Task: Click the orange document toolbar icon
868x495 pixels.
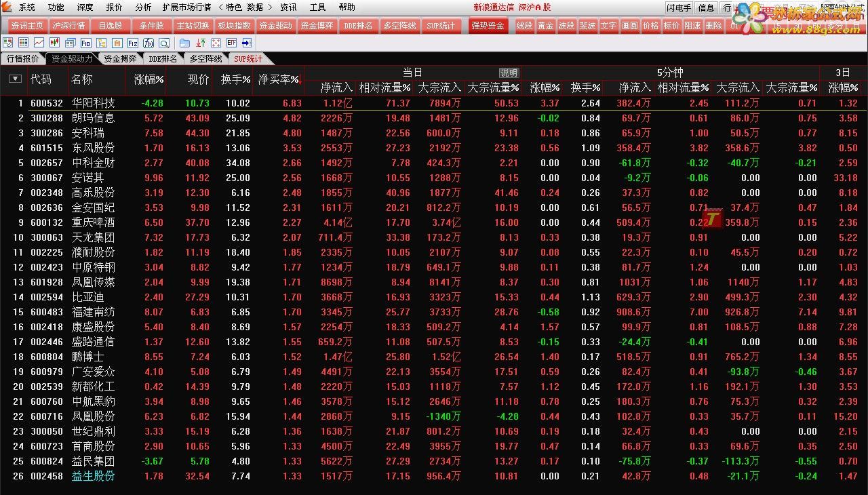Action: coord(117,43)
